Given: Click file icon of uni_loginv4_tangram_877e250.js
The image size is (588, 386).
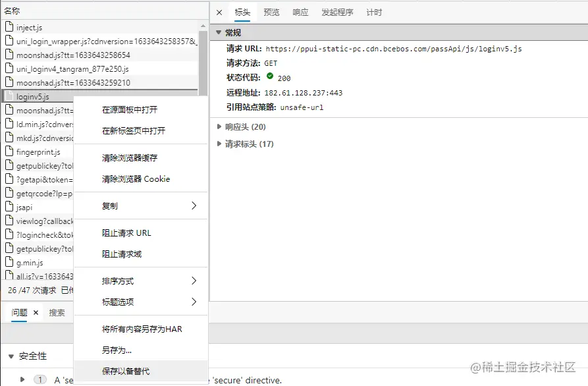Looking at the screenshot, I should 9,69.
